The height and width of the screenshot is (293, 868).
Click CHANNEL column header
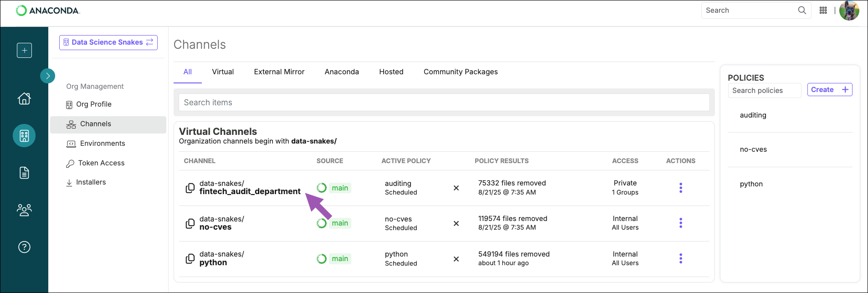200,161
